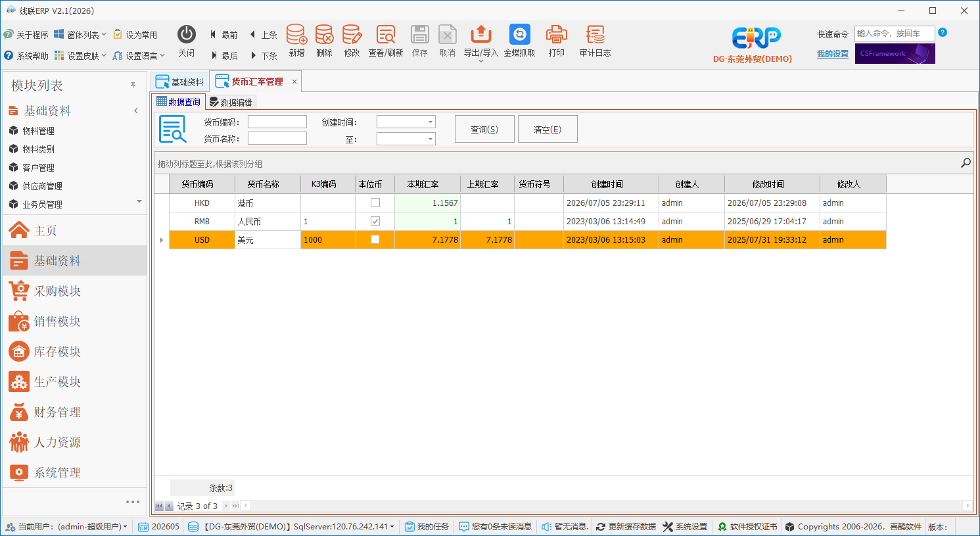The image size is (980, 536).
Task: Click the 保存 save icon
Action: (420, 35)
